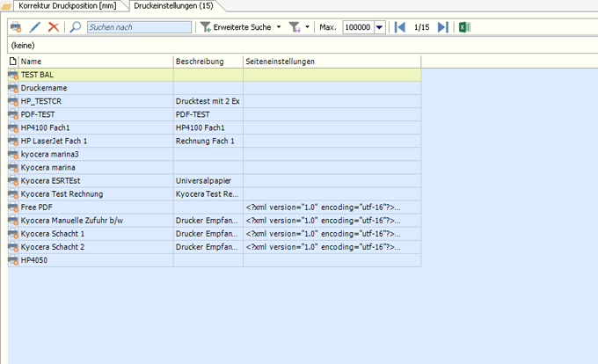Click the document icon column header
This screenshot has height=364, width=598.
coord(13,62)
